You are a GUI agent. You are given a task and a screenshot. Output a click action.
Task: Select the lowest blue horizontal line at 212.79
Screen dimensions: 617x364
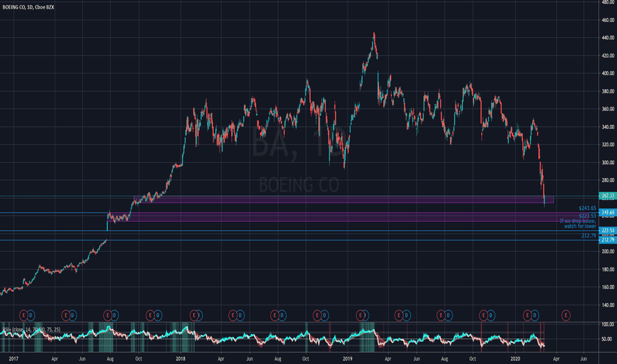click(299, 240)
